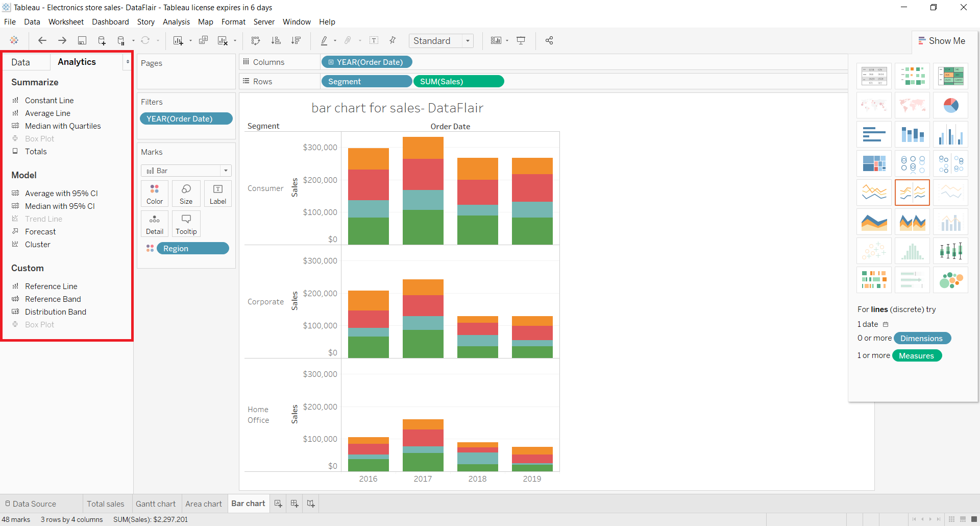Click the orange segment of Consumer 2017 bar

pyautogui.click(x=423, y=148)
